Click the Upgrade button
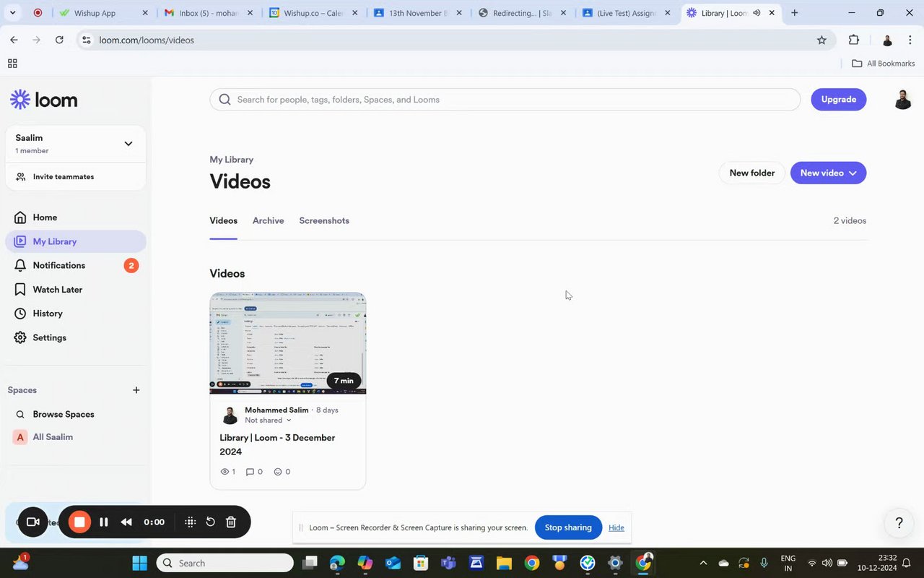Screen dimensions: 924x578 click(x=838, y=100)
